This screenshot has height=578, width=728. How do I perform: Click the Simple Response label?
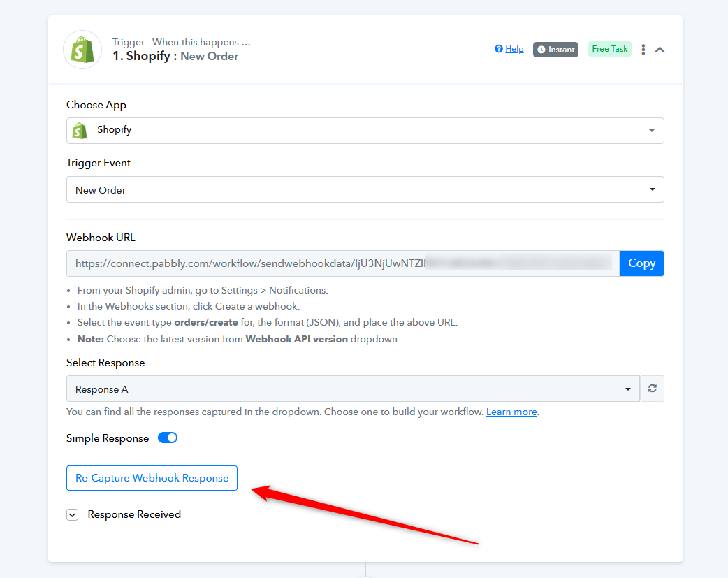click(108, 438)
